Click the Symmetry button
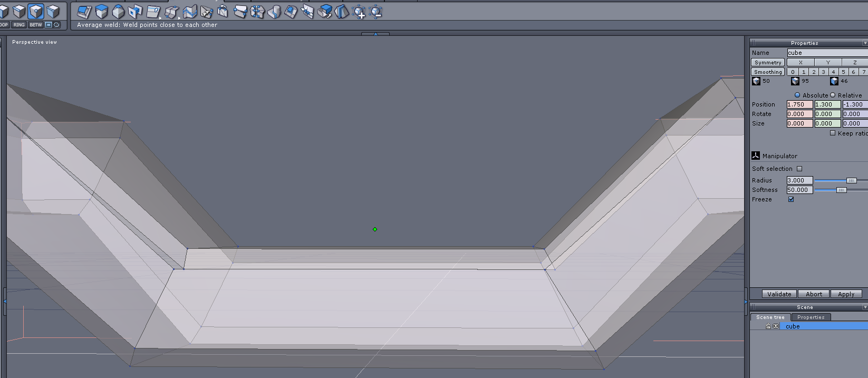The height and width of the screenshot is (378, 868). 768,62
